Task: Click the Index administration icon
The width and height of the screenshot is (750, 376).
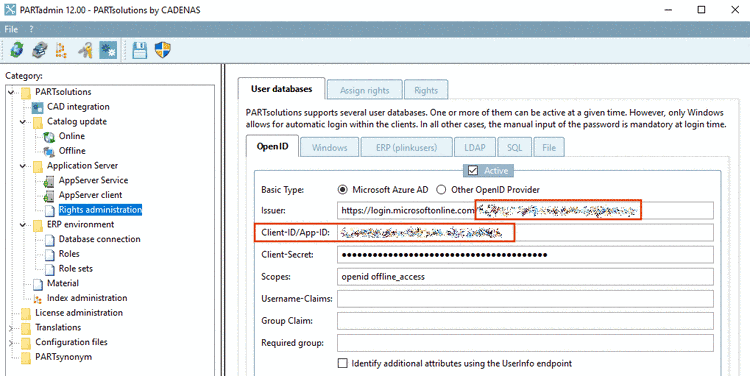Action: tap(38, 299)
